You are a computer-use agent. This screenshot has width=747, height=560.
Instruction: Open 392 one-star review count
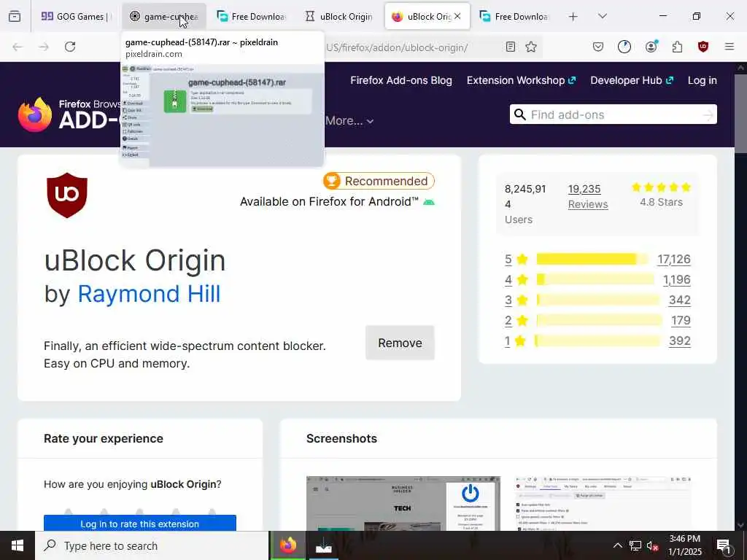point(679,341)
